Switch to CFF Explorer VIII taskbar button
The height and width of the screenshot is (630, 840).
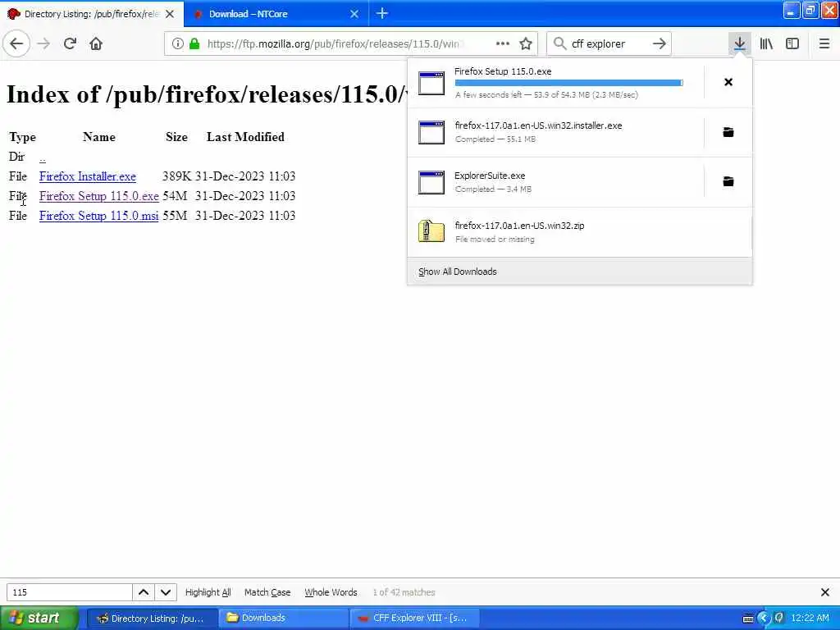click(x=414, y=619)
